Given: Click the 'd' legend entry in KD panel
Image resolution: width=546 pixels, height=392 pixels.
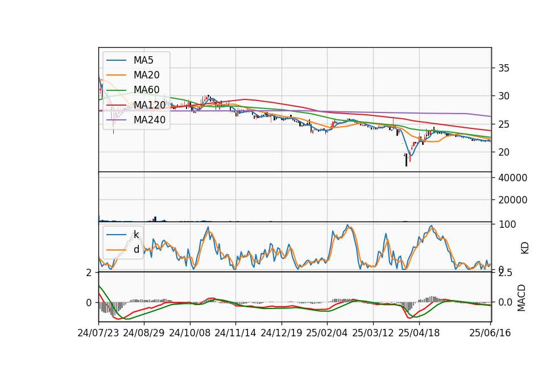Looking at the screenshot, I should coord(136,249).
